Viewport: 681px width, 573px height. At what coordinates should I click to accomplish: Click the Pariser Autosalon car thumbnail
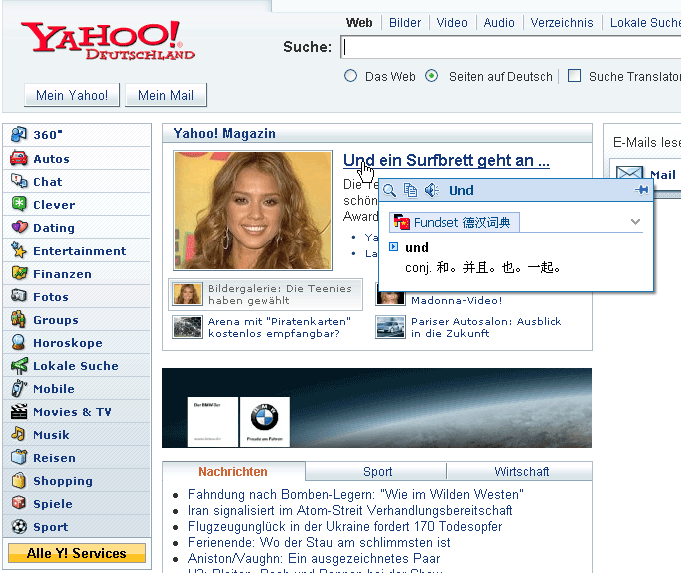click(390, 327)
